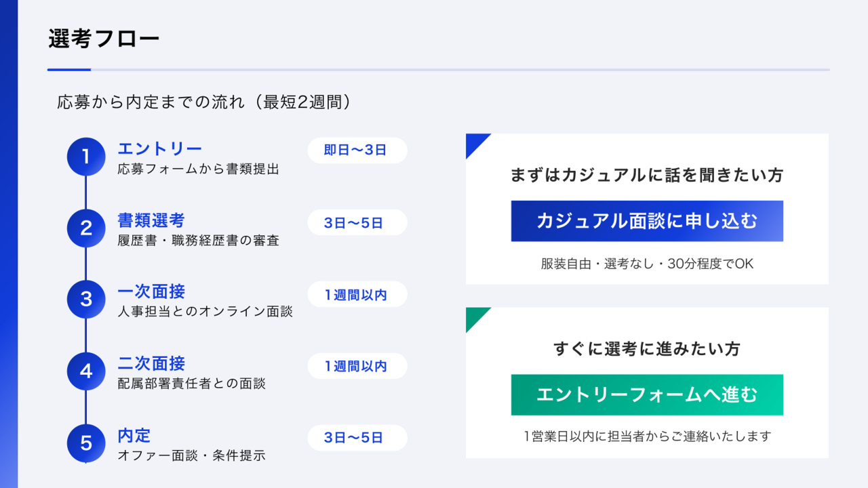Select the 選考フロー heading
The height and width of the screenshot is (488, 868).
pyautogui.click(x=102, y=39)
